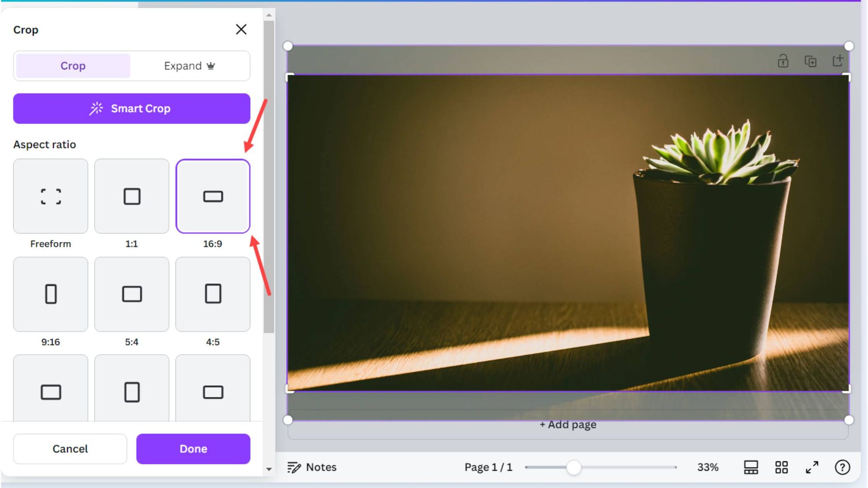
Task: Click the lock icon on canvas
Action: click(x=783, y=61)
